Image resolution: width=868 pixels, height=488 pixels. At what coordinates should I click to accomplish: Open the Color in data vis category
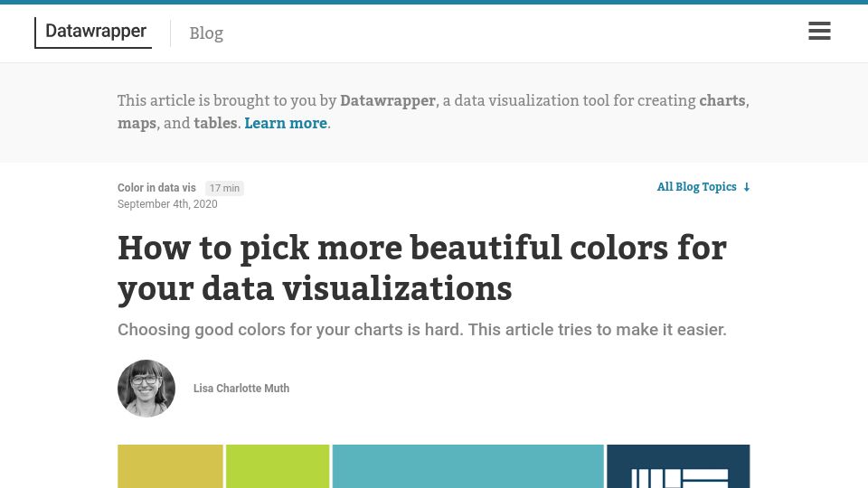point(156,188)
